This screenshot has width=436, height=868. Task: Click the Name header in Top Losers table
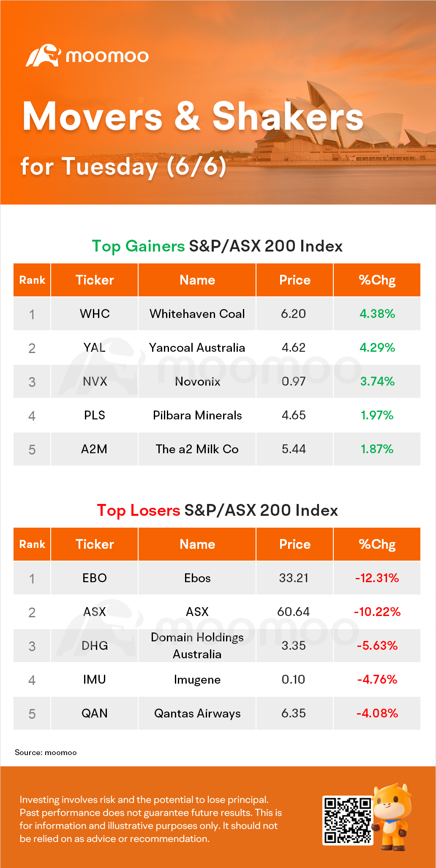point(197,544)
